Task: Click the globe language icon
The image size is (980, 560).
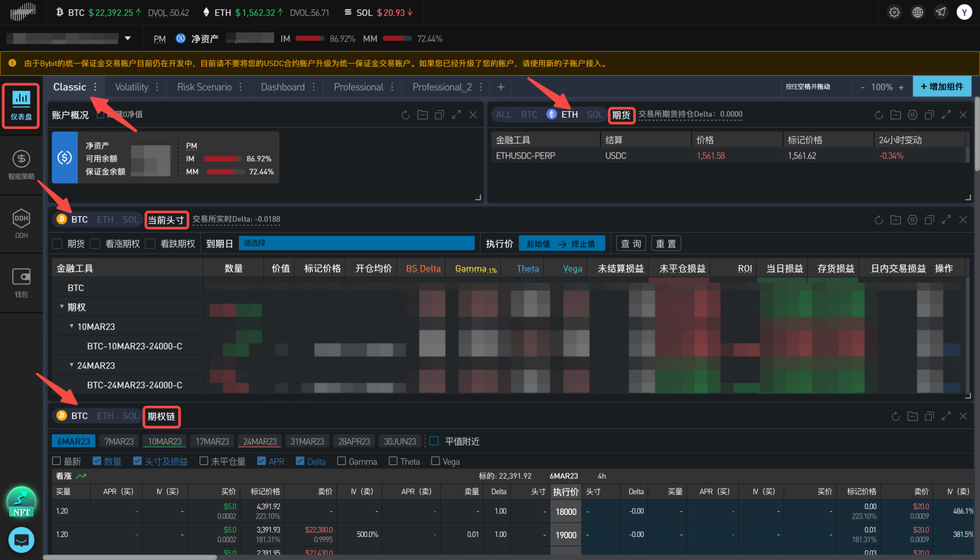Action: point(918,12)
